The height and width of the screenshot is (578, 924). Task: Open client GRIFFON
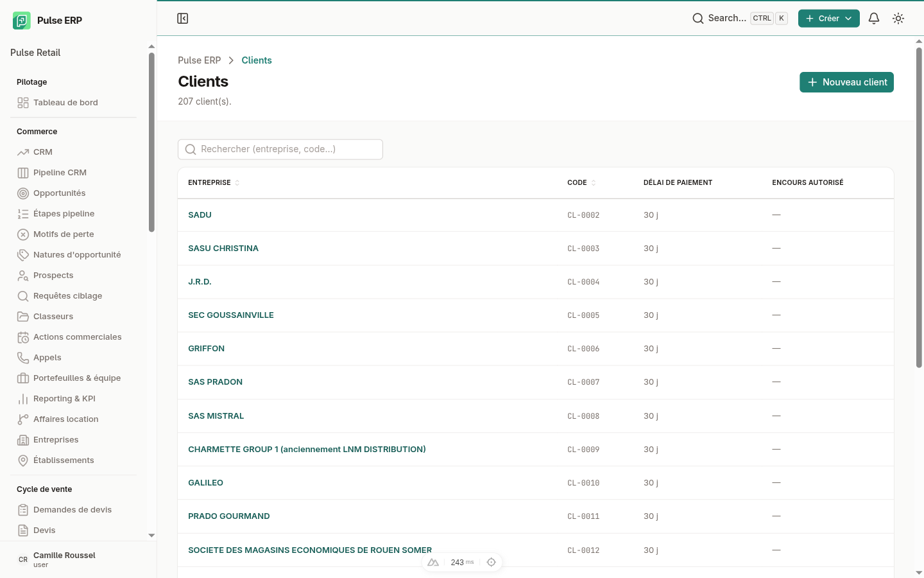click(206, 349)
